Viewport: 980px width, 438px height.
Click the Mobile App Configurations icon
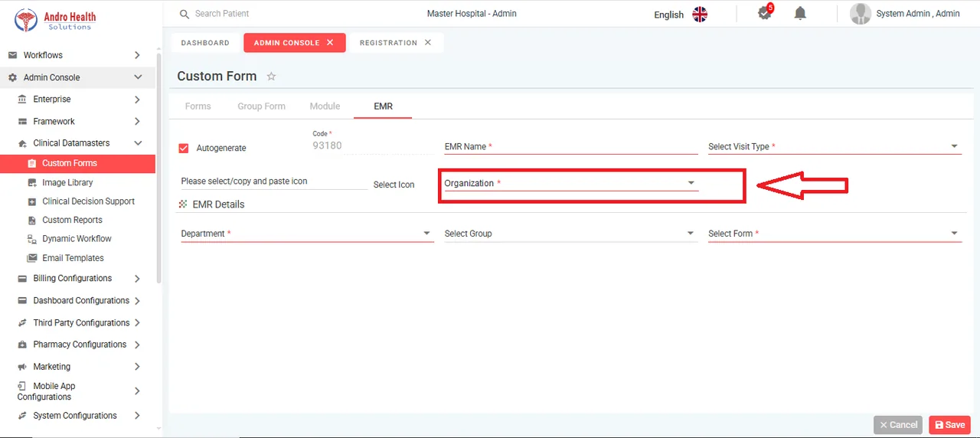pos(22,387)
